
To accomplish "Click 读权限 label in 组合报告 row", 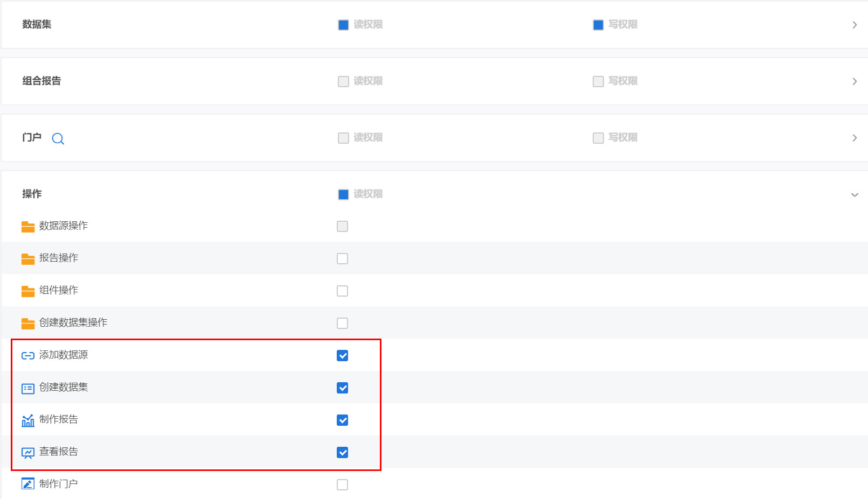I will coord(368,81).
